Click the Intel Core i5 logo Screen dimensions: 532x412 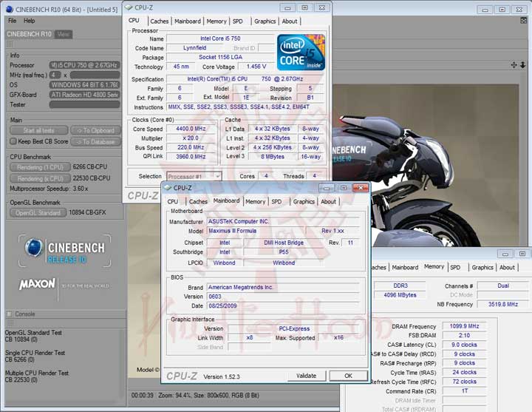(x=301, y=52)
